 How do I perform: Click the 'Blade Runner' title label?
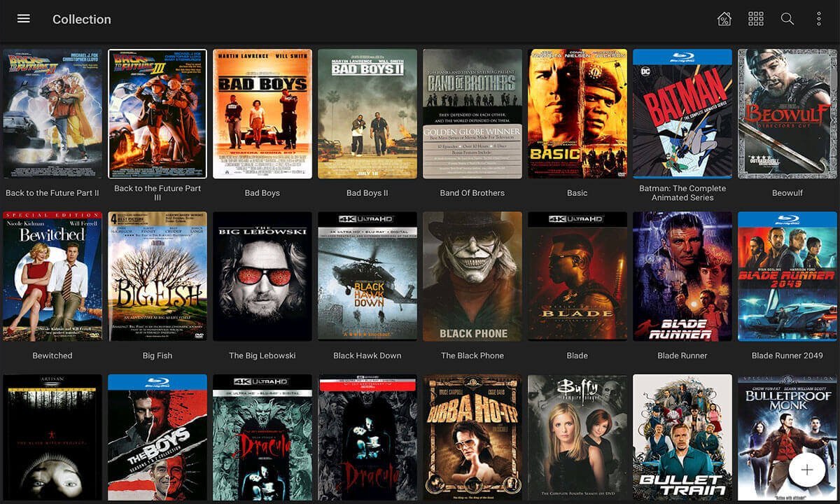point(682,356)
